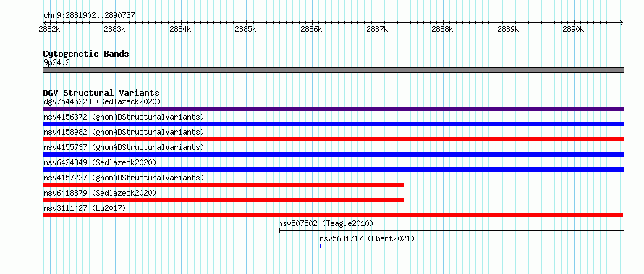Image resolution: width=644 pixels, height=274 pixels.
Task: Select the 2887k ruler tick label
Action: pyautogui.click(x=378, y=30)
